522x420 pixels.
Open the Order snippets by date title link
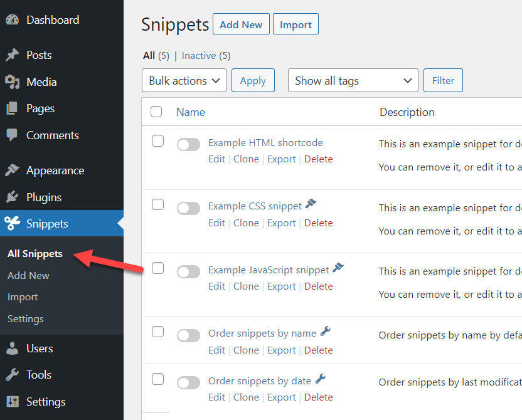[260, 381]
